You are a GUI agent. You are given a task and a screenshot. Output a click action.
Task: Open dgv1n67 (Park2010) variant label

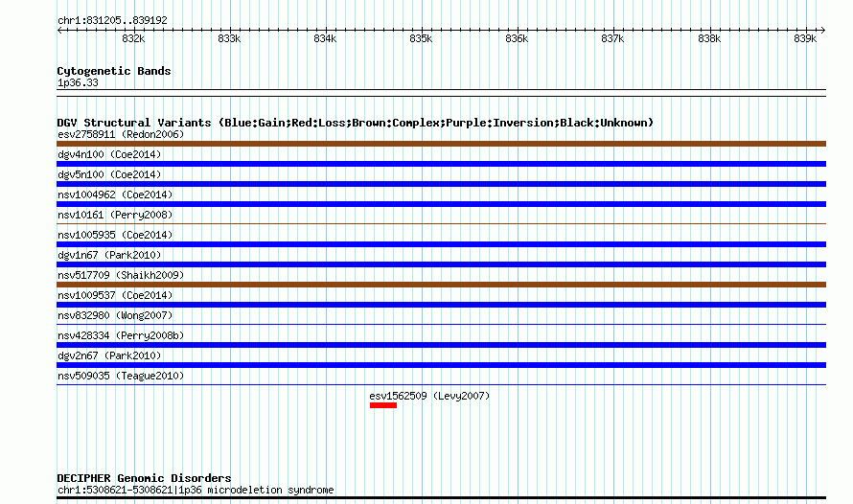(109, 255)
